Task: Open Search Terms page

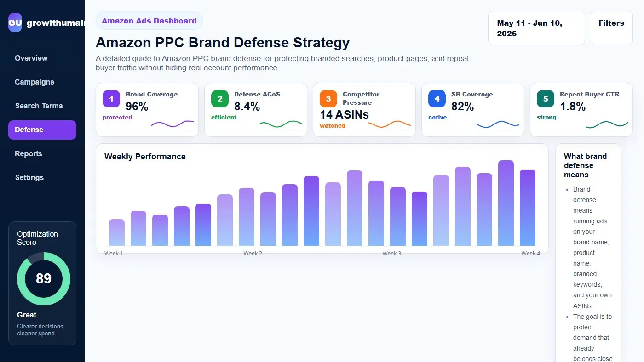Action: pos(42,106)
